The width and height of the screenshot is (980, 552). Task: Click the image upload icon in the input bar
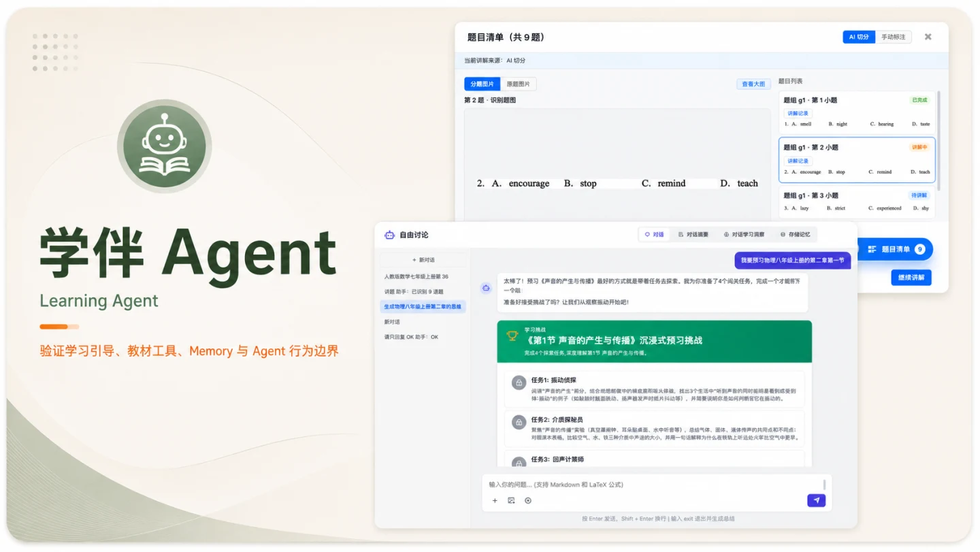point(511,501)
